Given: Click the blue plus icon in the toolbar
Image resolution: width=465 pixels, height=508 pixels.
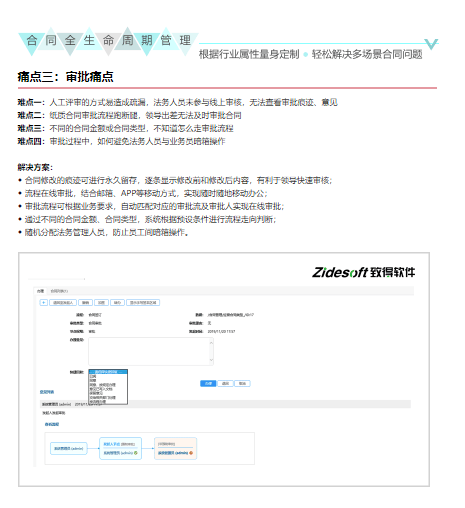Looking at the screenshot, I should [x=43, y=303].
